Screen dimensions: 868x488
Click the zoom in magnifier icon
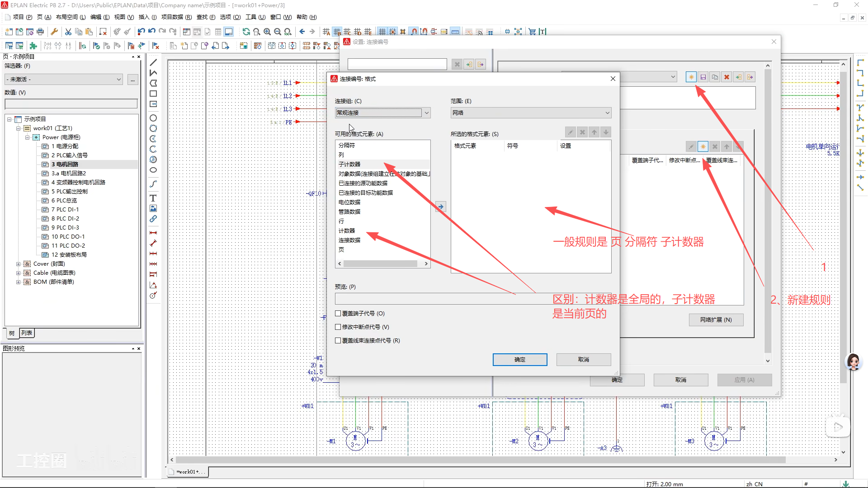coord(267,32)
